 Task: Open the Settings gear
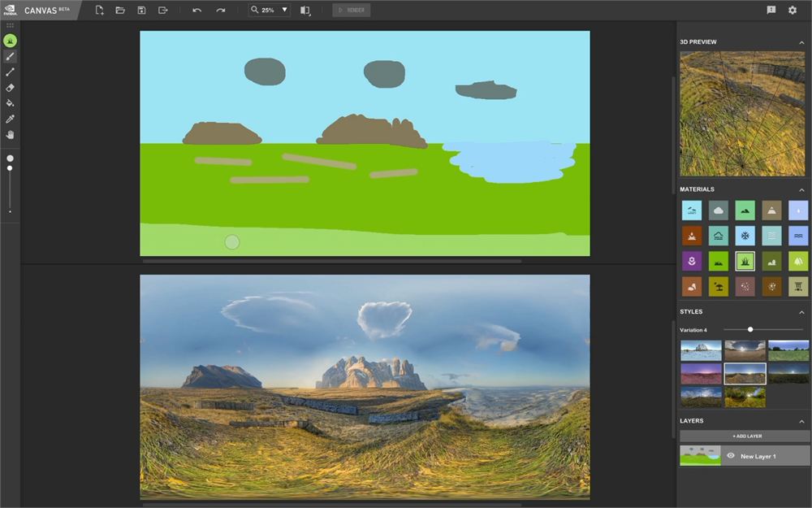click(793, 10)
